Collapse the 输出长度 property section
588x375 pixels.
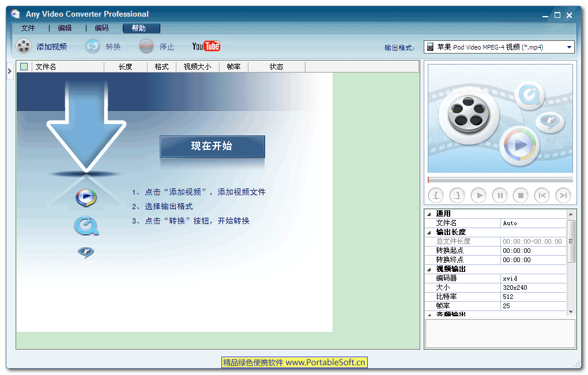pos(429,233)
